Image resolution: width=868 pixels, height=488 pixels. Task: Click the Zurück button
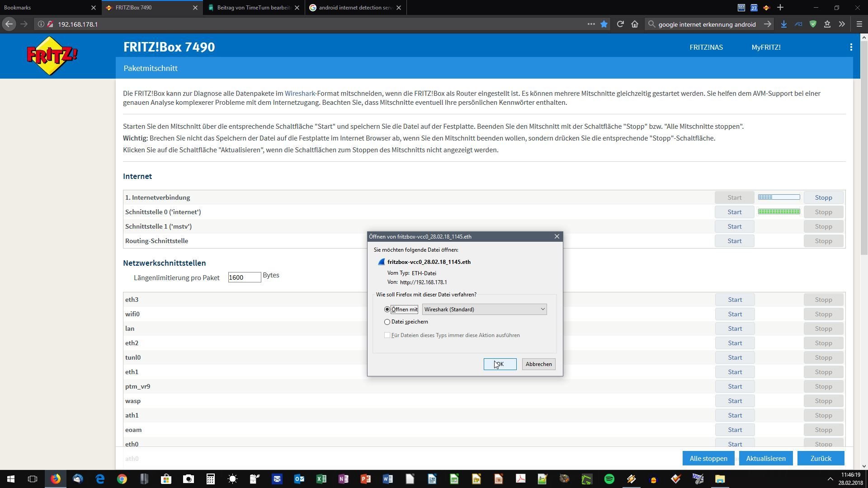click(821, 458)
